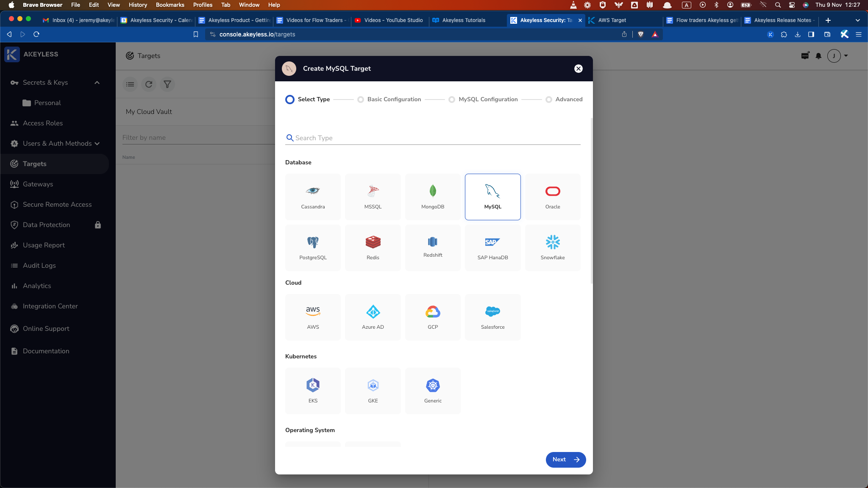Select the Cassandra database type
868x488 pixels.
point(313,197)
